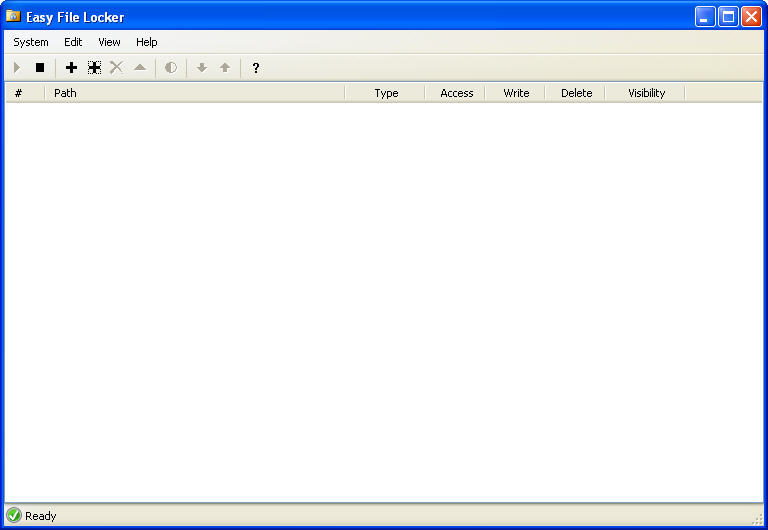Sort by the Visibility column header

click(x=646, y=93)
